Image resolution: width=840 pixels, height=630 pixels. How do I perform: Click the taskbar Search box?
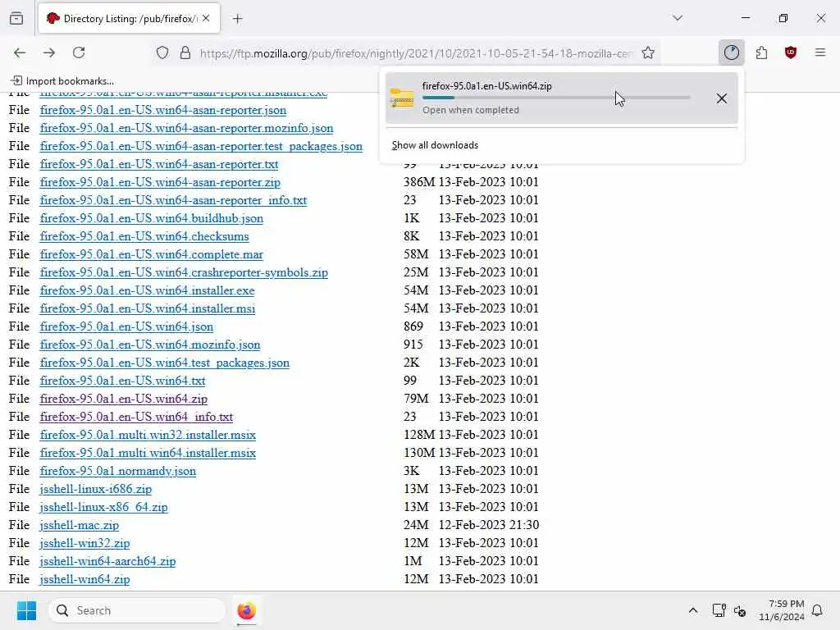[137, 610]
